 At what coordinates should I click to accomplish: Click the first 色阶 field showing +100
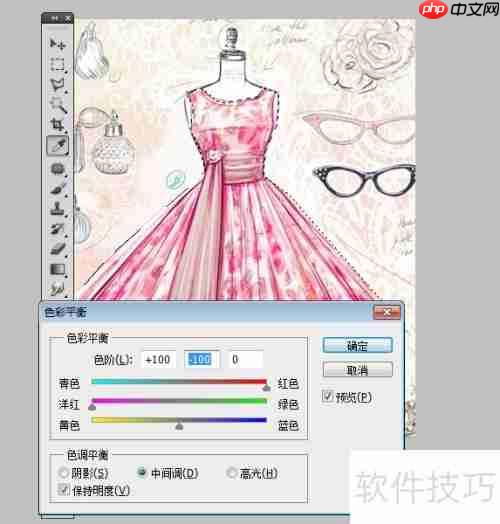(158, 359)
